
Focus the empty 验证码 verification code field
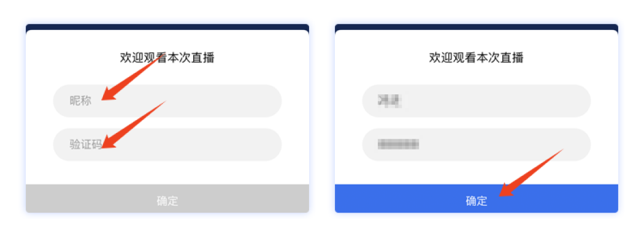(167, 145)
